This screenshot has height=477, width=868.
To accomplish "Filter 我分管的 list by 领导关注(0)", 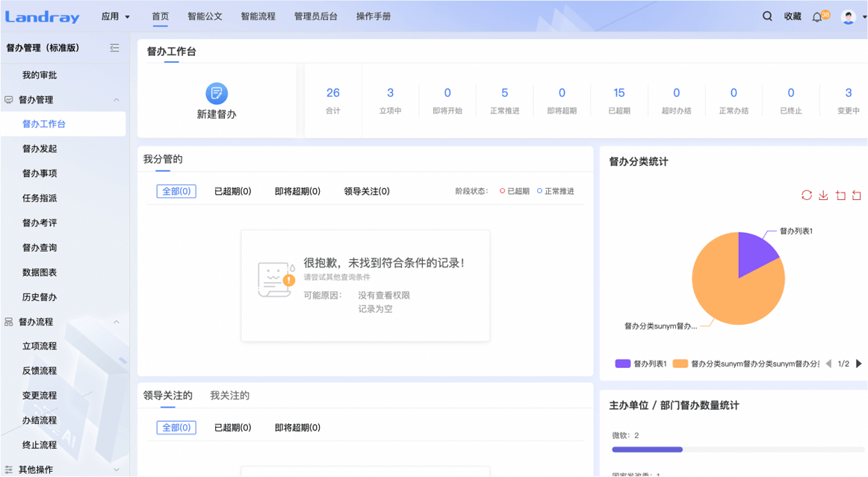I will coord(366,192).
